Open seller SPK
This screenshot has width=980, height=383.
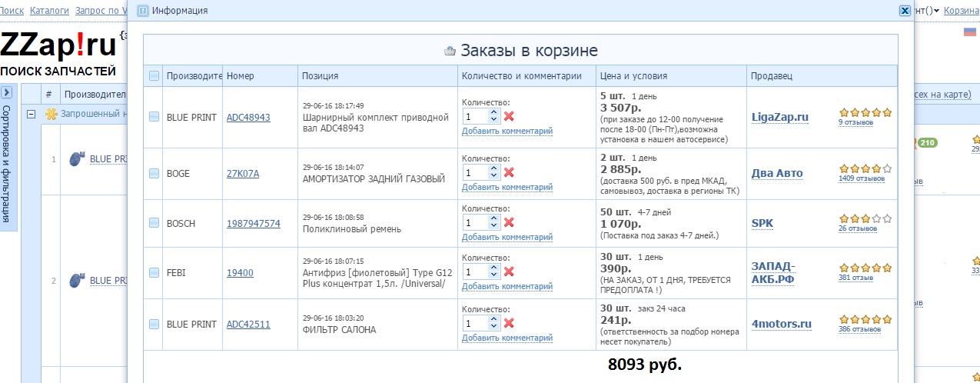pyautogui.click(x=762, y=223)
